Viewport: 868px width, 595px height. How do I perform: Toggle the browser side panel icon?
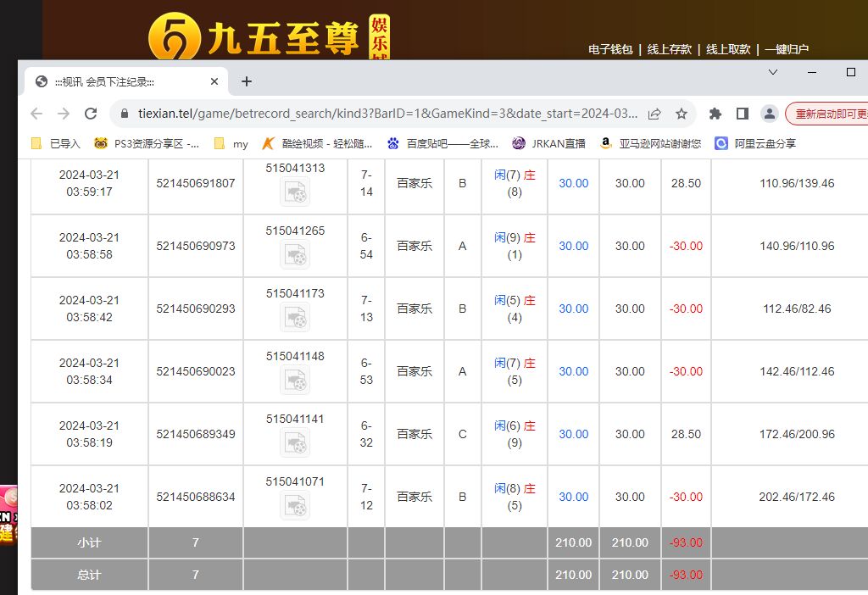[x=742, y=114]
